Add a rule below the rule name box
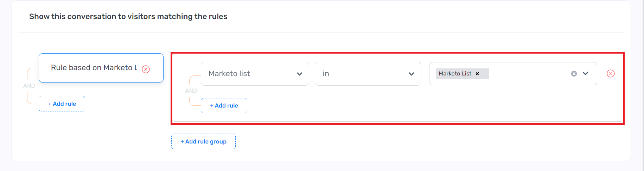Image resolution: width=644 pixels, height=171 pixels. pyautogui.click(x=62, y=104)
